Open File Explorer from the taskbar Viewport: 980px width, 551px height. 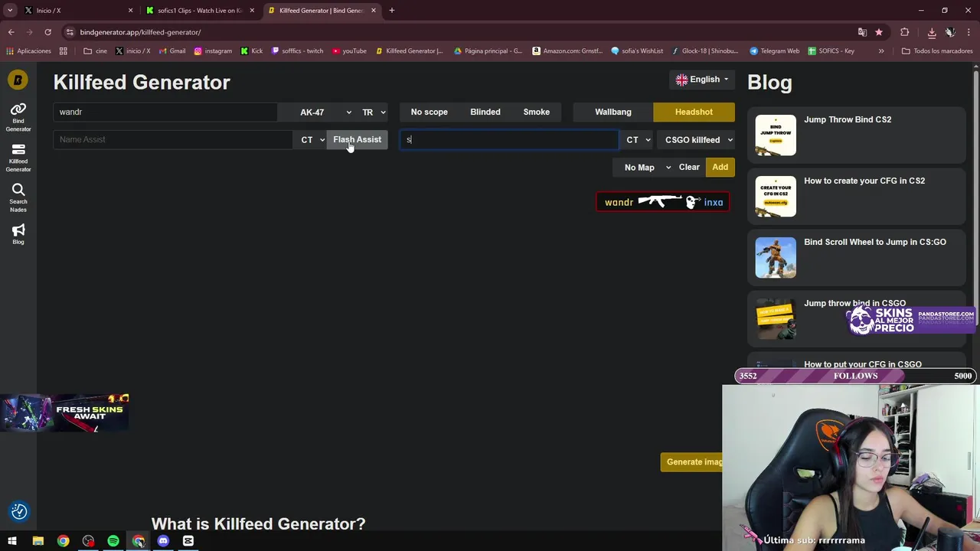click(x=38, y=541)
